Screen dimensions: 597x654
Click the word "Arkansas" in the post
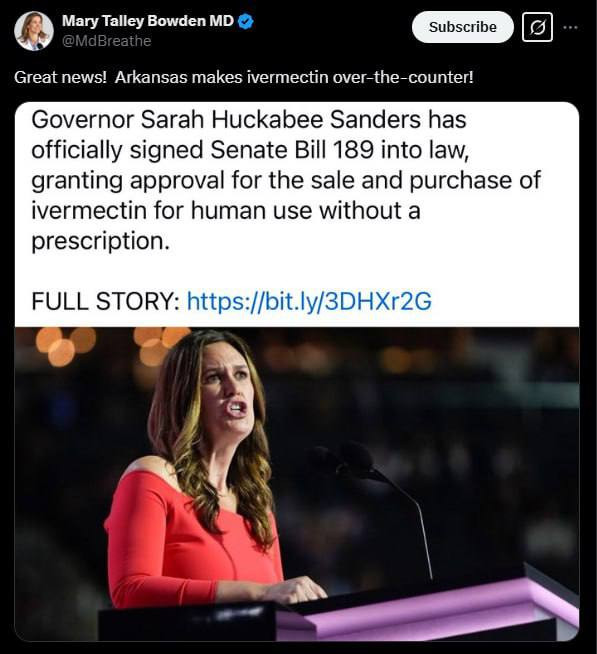point(151,78)
